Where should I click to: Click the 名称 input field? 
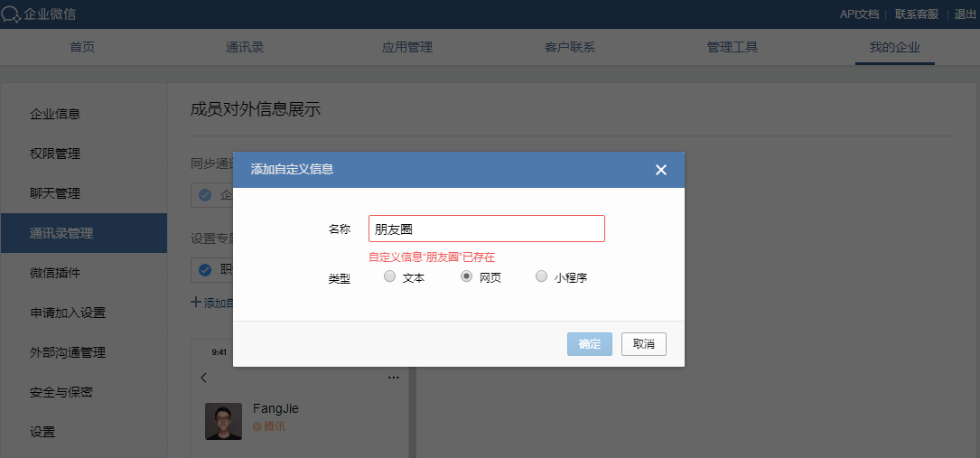click(x=487, y=229)
